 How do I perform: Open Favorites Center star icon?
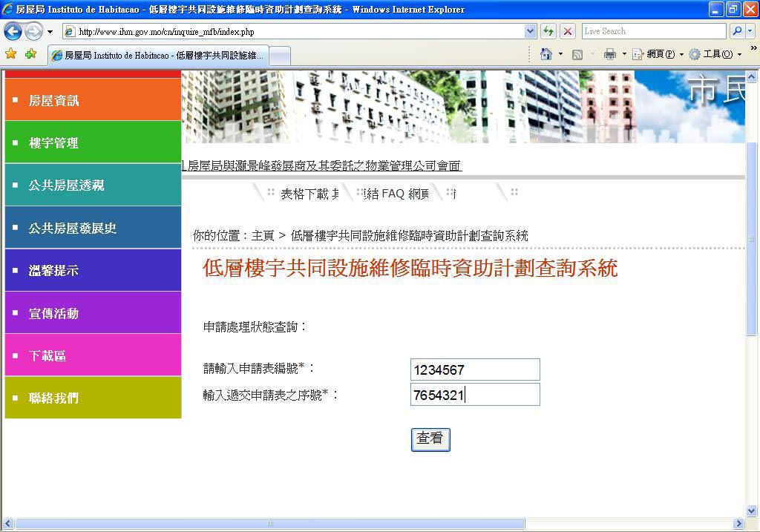coord(11,54)
